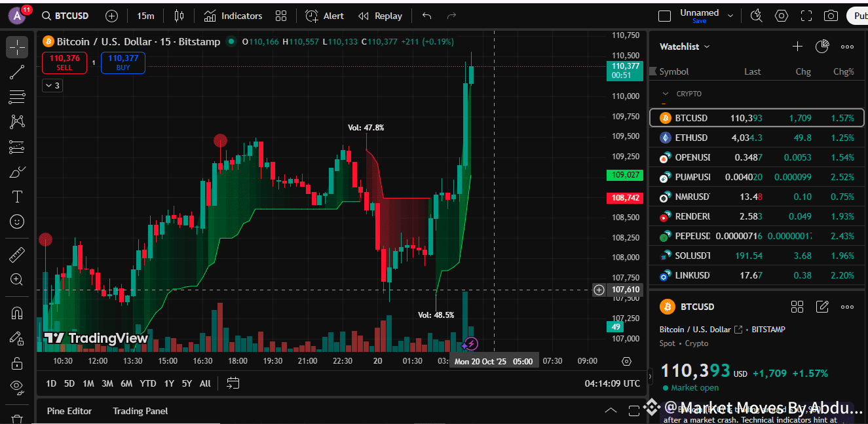This screenshot has height=424, width=868.
Task: Open the watchlist more options menu
Action: [x=847, y=47]
